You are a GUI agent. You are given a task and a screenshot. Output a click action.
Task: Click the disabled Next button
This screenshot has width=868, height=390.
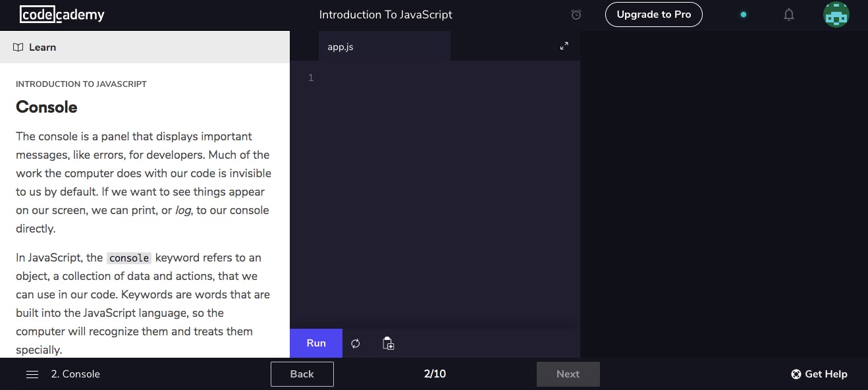click(x=568, y=374)
